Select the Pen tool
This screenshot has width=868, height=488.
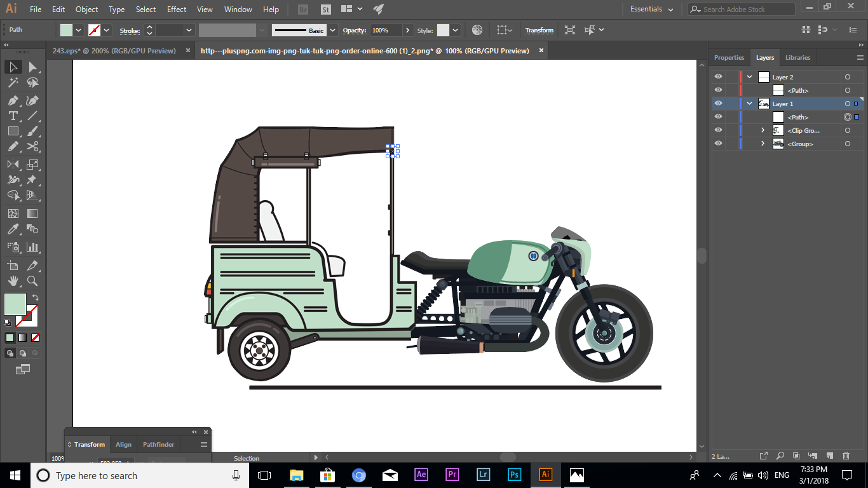click(x=13, y=100)
